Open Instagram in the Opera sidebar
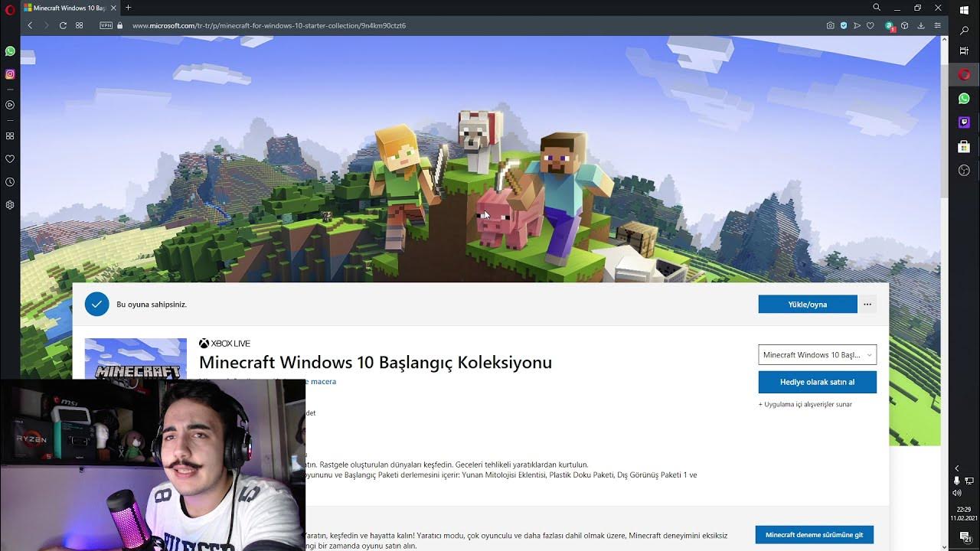 pyautogui.click(x=10, y=74)
